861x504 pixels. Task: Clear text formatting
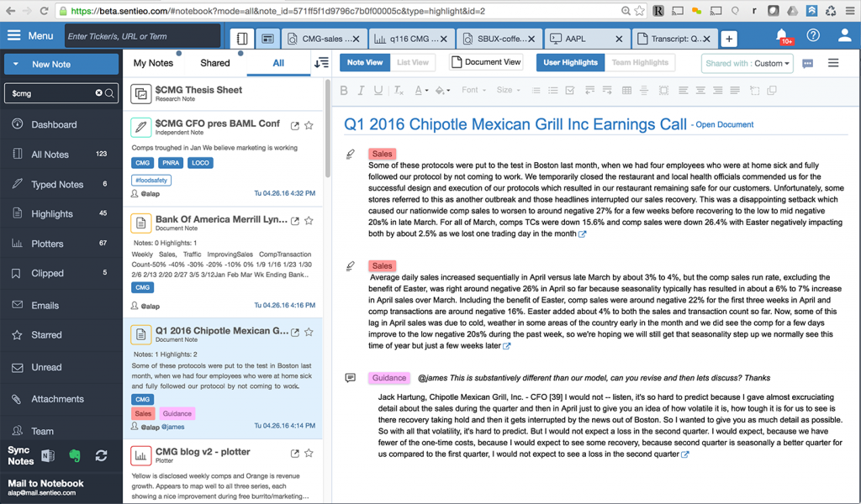(399, 91)
